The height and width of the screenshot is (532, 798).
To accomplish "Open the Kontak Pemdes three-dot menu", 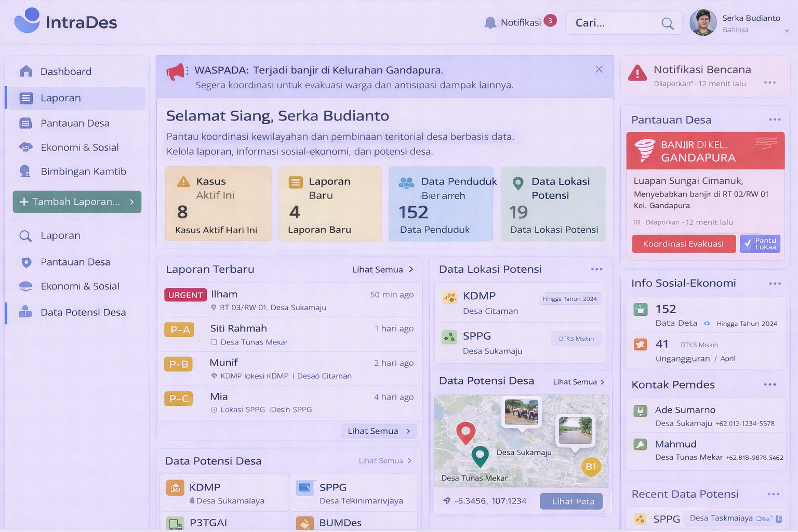I will pos(770,385).
